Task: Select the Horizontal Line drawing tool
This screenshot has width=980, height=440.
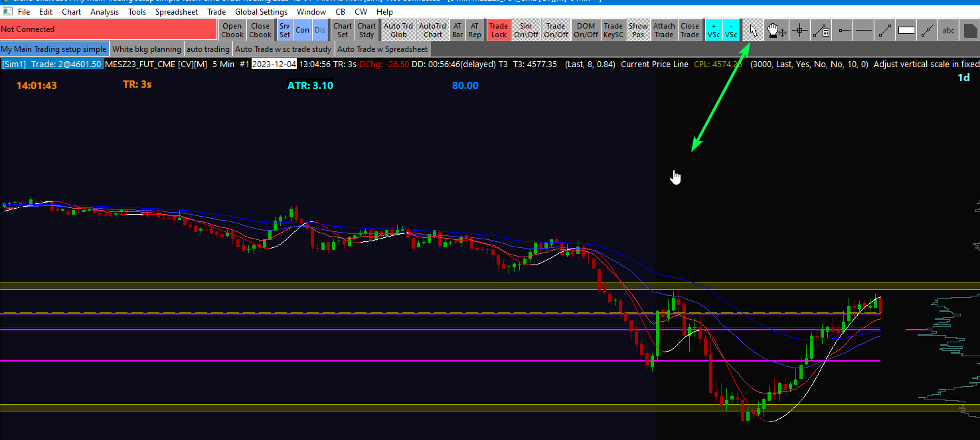Action: (864, 30)
